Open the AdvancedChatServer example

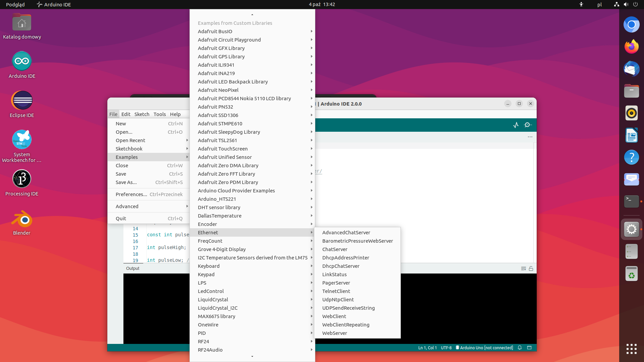[358, 233]
